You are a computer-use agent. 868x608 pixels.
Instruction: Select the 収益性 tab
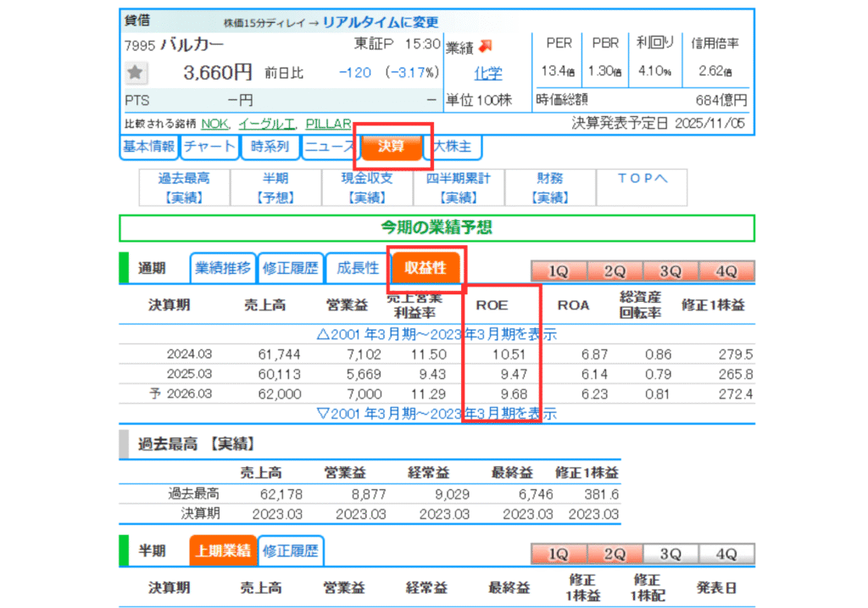pos(426,269)
